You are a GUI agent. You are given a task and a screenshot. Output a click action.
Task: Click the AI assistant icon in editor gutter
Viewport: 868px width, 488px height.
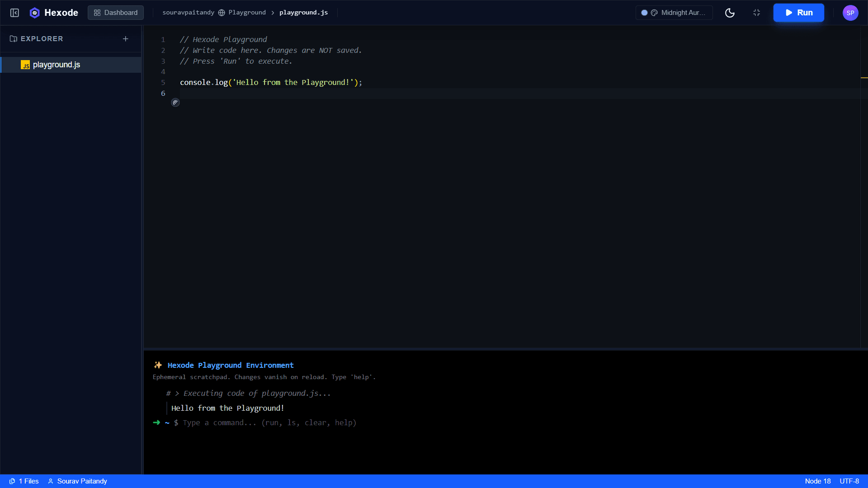click(x=175, y=103)
